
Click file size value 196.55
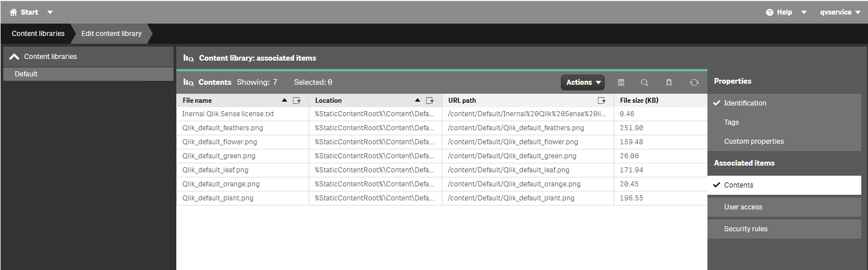tap(632, 198)
